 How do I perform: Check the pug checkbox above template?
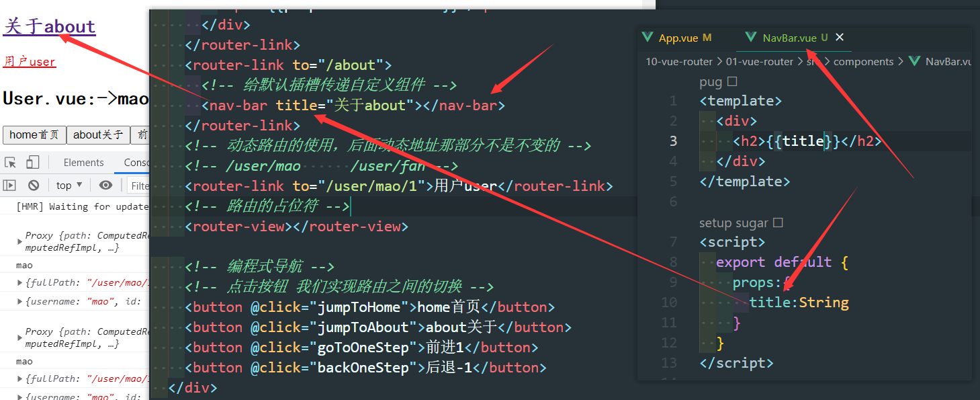[x=732, y=82]
